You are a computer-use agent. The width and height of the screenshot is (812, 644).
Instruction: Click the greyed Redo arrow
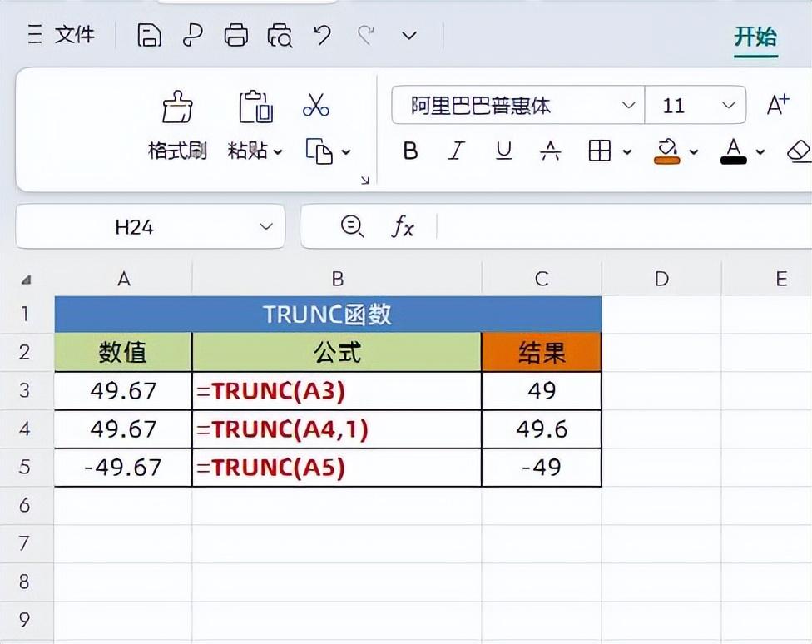click(x=366, y=36)
